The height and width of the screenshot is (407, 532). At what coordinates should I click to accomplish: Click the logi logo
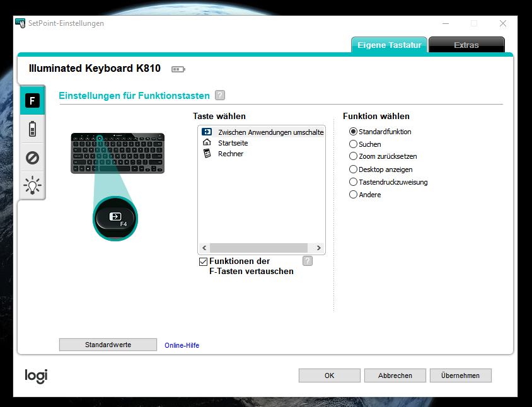coord(36,375)
